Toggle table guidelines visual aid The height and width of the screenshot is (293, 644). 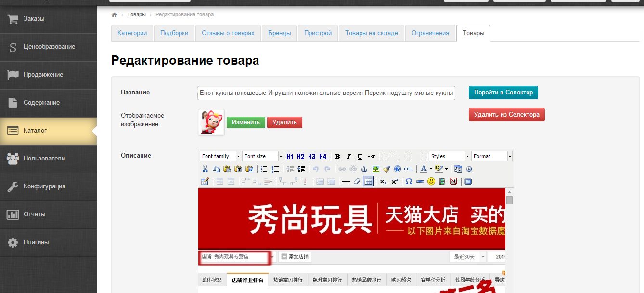click(368, 182)
